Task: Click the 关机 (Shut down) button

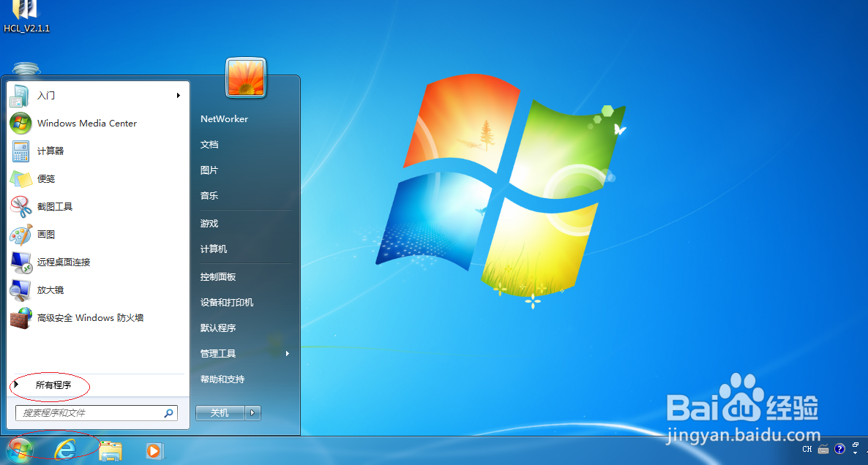Action: click(x=220, y=413)
